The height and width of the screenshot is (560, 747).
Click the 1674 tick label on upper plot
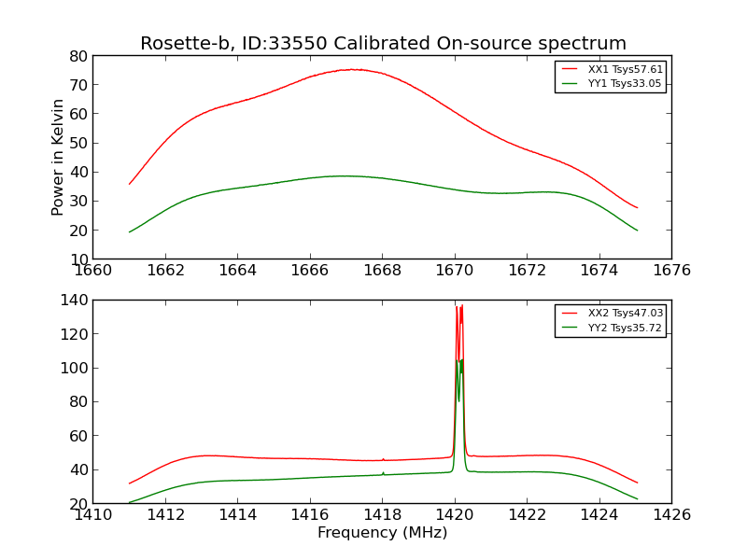click(599, 270)
